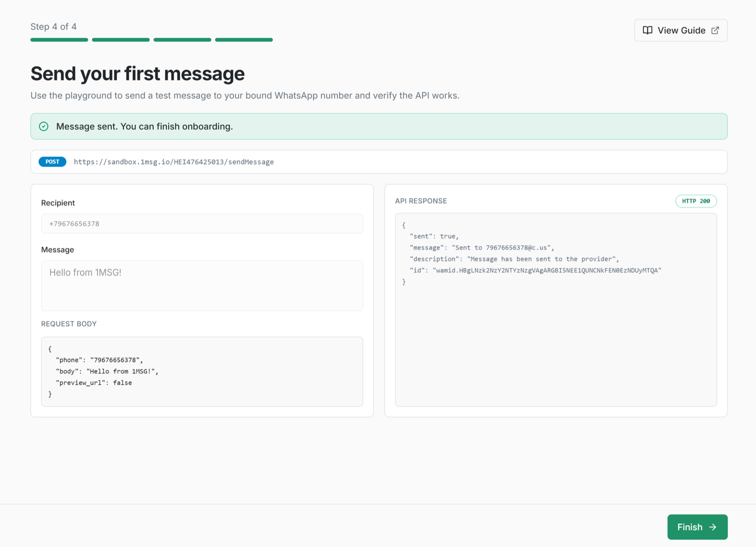756x547 pixels.
Task: Focus the Recipient phone number field
Action: pyautogui.click(x=202, y=224)
